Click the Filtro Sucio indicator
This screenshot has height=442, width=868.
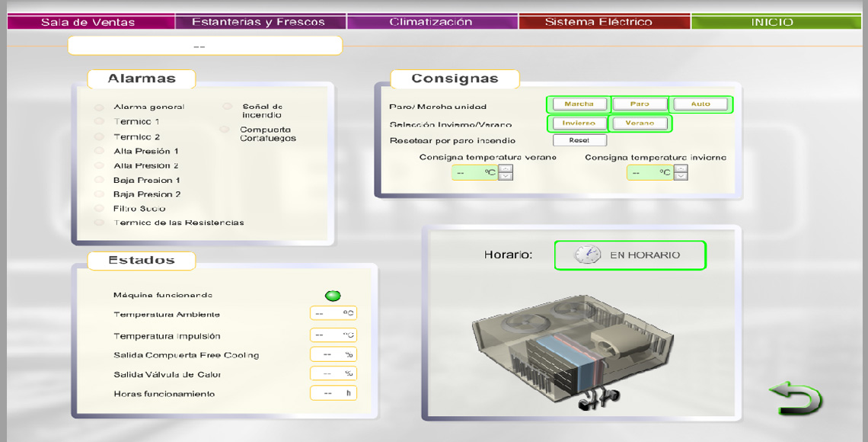99,208
